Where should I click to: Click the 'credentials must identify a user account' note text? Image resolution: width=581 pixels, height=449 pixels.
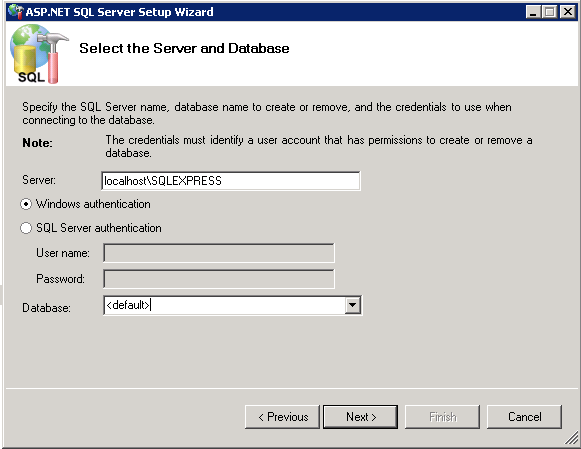[x=319, y=146]
